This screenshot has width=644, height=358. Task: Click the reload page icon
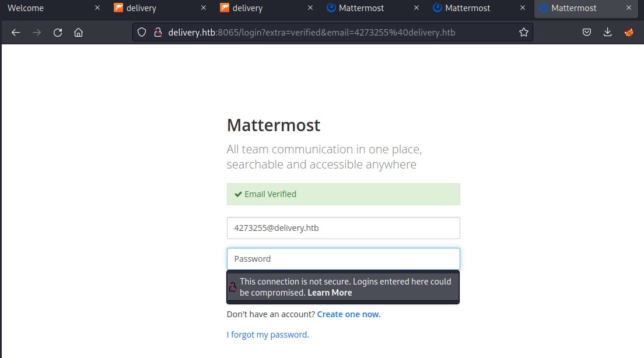[x=58, y=33]
